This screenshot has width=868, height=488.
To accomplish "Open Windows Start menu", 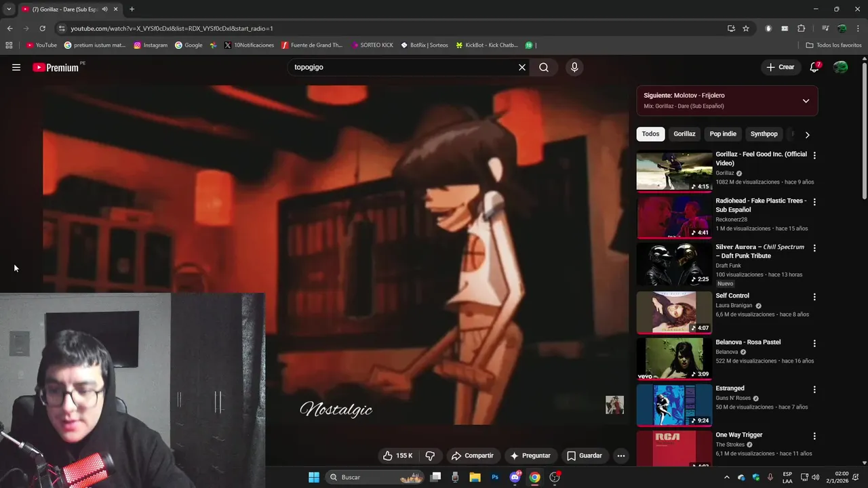I will point(314,477).
